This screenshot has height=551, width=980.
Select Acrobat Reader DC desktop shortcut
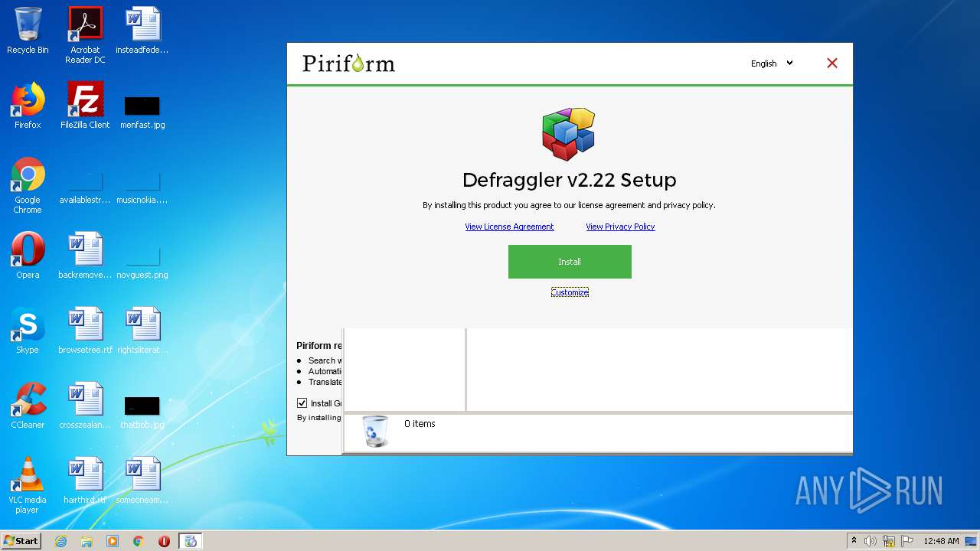tap(85, 35)
